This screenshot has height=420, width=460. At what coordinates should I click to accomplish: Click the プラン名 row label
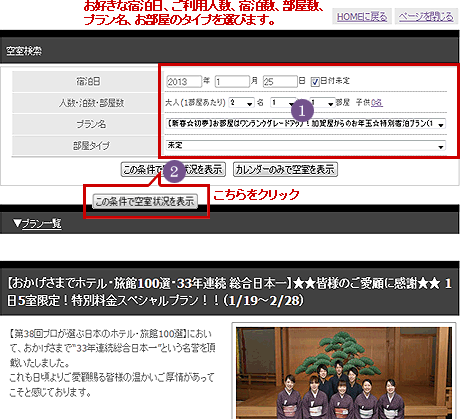[x=91, y=124]
